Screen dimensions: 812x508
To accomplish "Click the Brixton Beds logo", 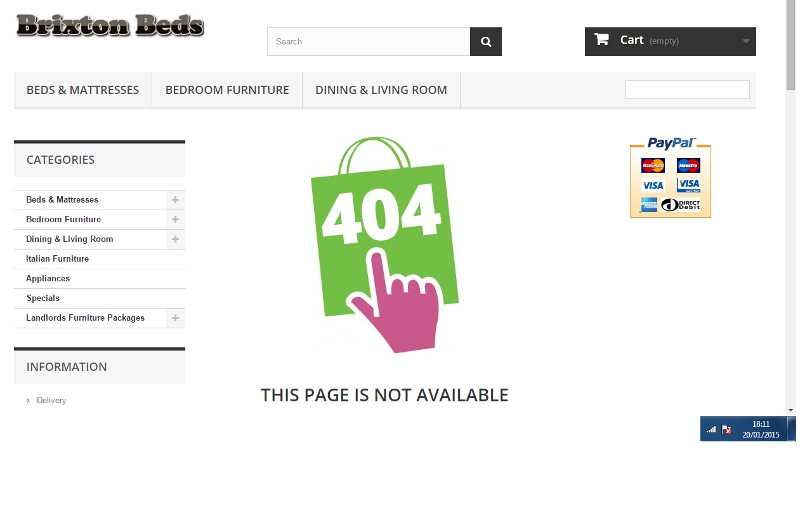I will pyautogui.click(x=110, y=25).
